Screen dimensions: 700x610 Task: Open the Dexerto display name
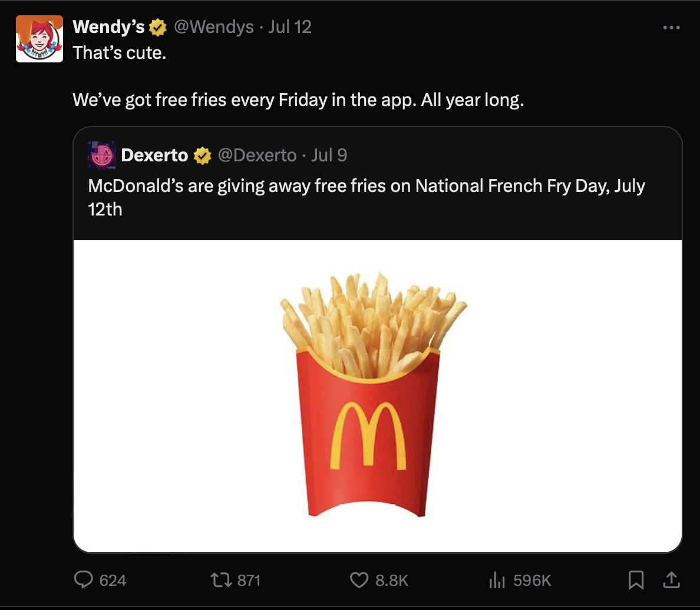(x=154, y=155)
